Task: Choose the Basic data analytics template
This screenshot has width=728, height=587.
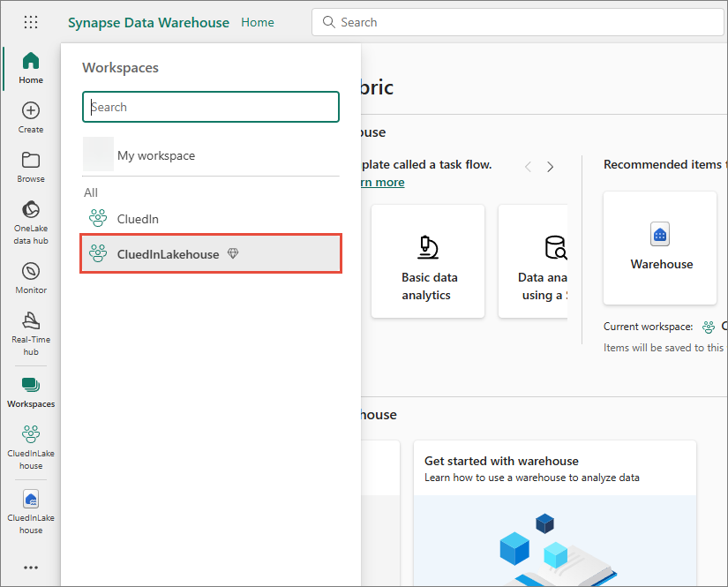Action: coord(427,261)
